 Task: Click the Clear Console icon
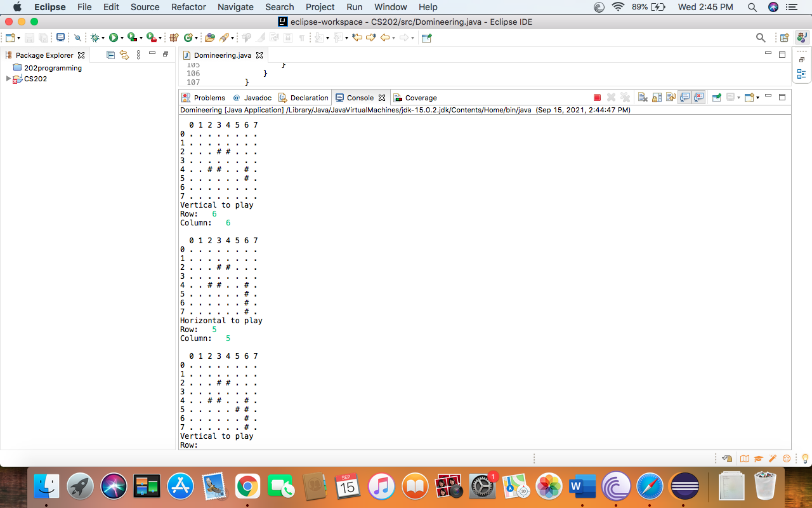tap(643, 98)
